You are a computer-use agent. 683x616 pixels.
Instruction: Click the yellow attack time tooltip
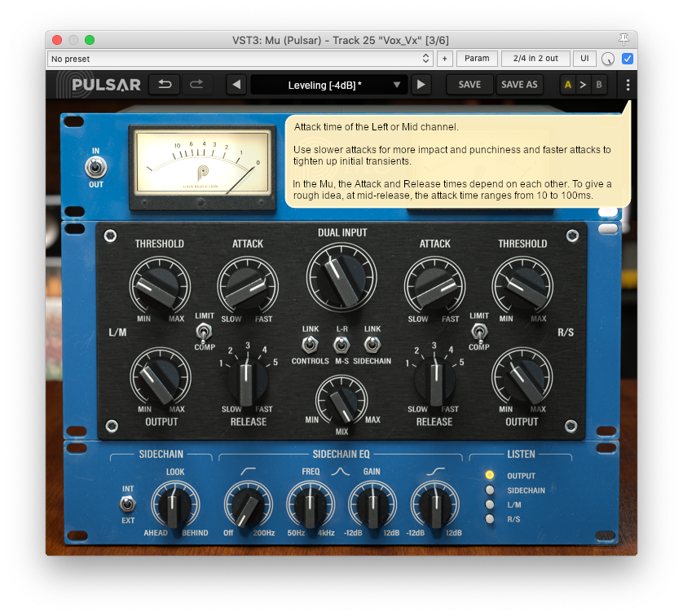point(458,161)
